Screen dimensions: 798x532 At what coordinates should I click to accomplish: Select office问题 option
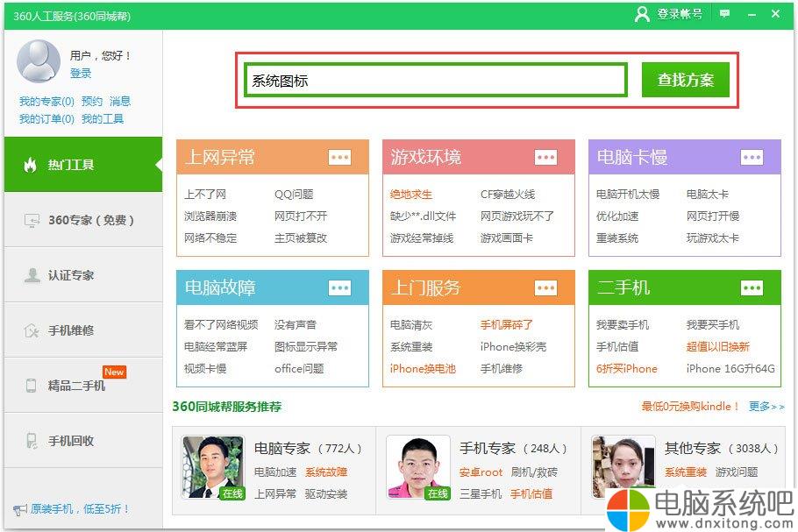[299, 368]
